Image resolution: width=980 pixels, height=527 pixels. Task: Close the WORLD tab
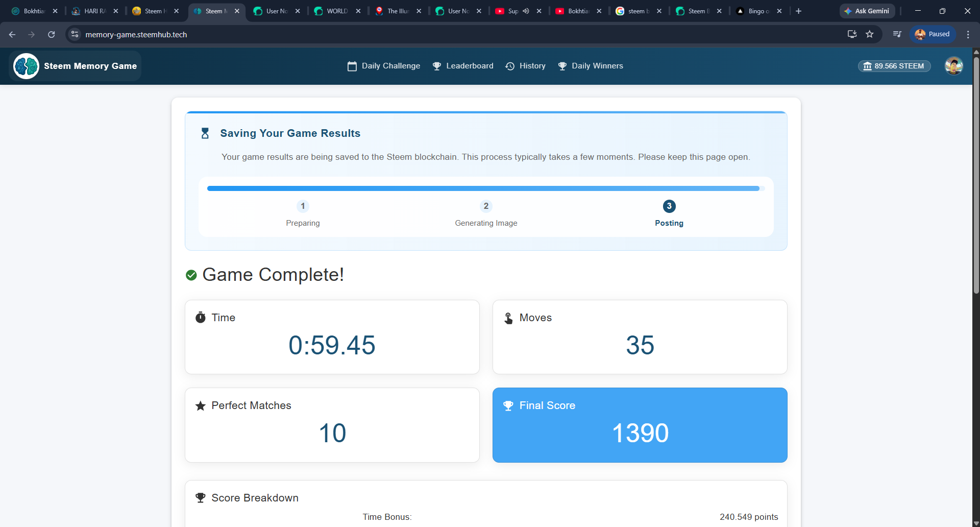(358, 11)
